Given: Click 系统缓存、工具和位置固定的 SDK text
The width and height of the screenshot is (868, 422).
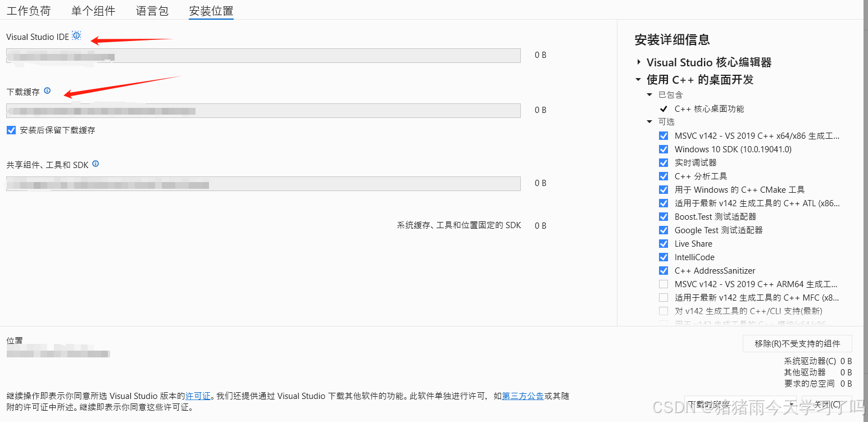Looking at the screenshot, I should pos(459,225).
